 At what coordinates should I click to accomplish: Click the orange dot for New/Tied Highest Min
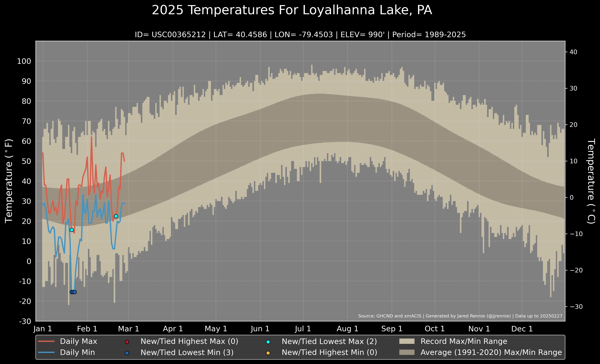click(268, 353)
